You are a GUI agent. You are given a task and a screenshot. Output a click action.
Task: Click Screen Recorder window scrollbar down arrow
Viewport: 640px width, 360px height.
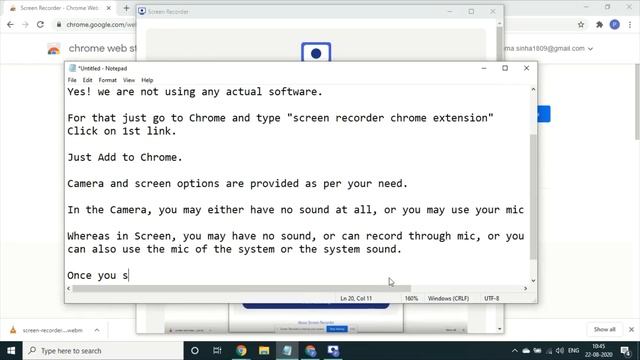[x=500, y=329]
